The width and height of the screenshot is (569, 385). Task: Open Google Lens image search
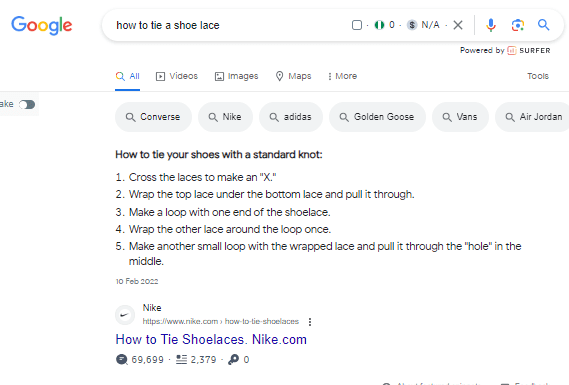coord(517,25)
